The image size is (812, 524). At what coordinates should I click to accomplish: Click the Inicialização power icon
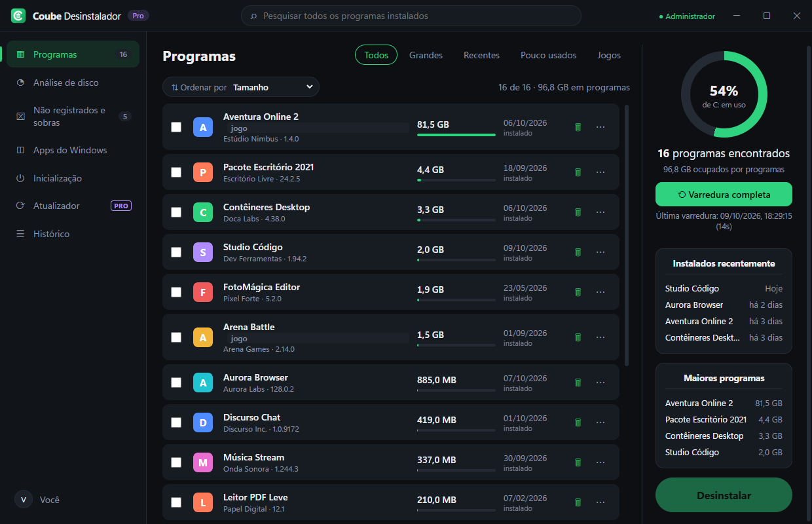(20, 178)
